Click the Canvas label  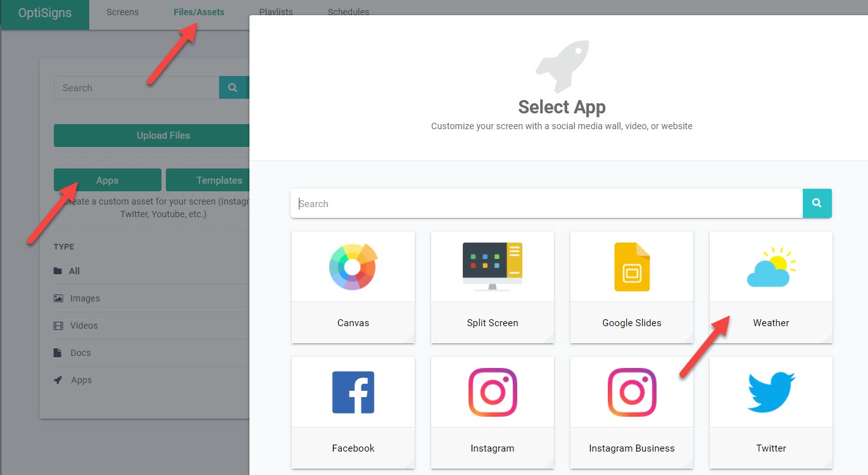click(x=353, y=322)
